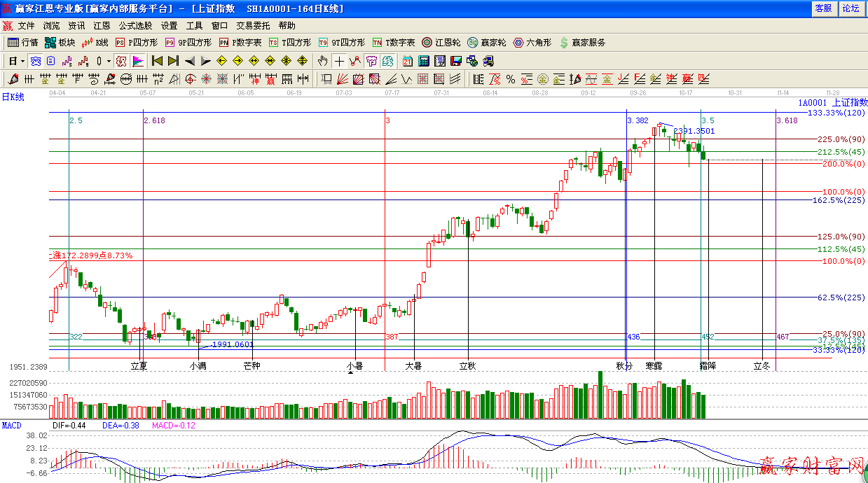The width and height of the screenshot is (868, 483).
Task: Select the hand pan tool
Action: click(323, 61)
